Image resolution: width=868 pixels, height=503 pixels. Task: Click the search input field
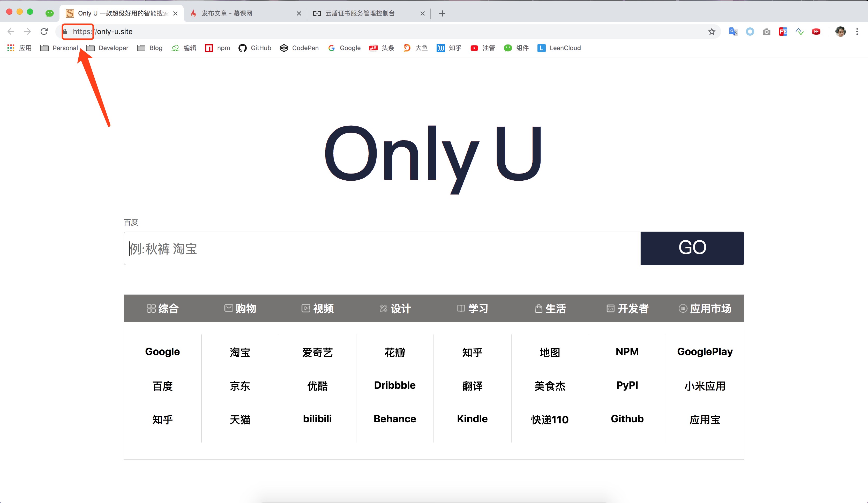(x=379, y=248)
